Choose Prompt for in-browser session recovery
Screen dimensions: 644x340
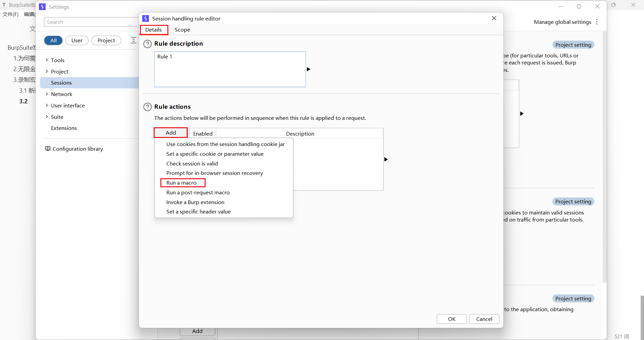click(x=224, y=173)
